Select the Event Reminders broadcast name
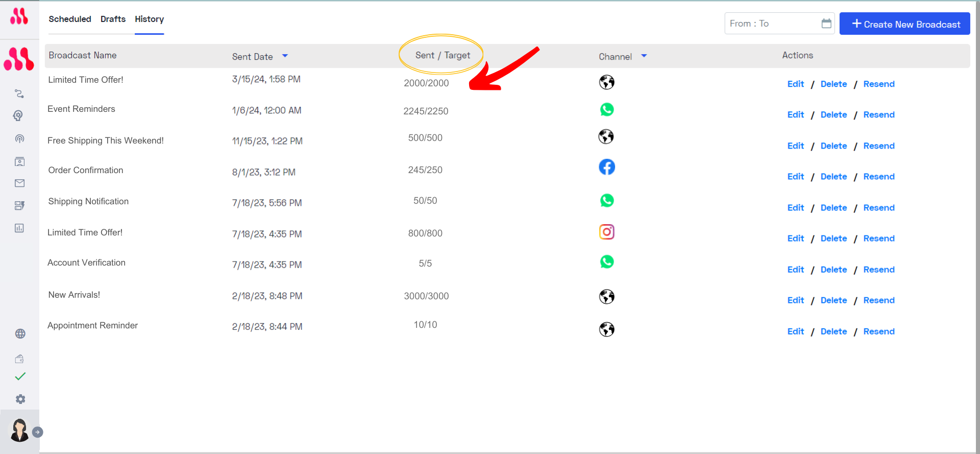980x454 pixels. 81,109
